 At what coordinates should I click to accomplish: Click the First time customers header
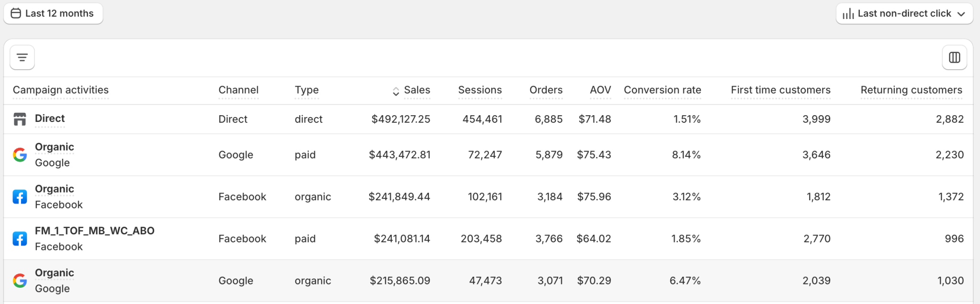pos(780,90)
